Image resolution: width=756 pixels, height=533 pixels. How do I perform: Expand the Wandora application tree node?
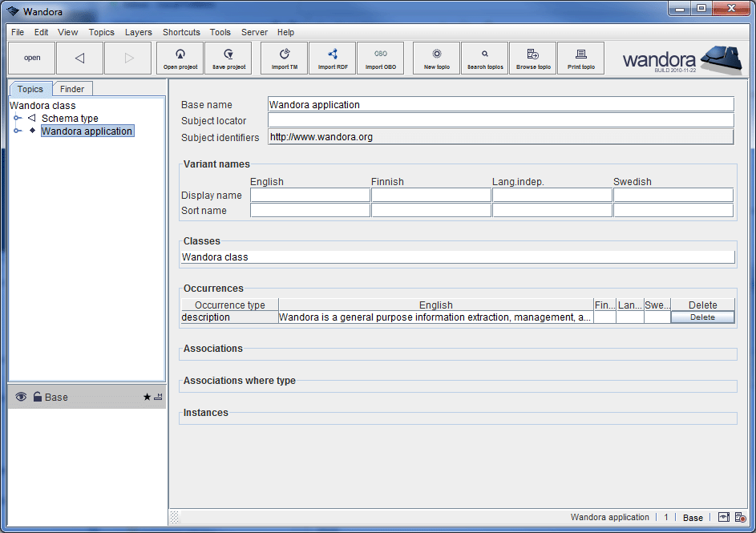tap(16, 130)
